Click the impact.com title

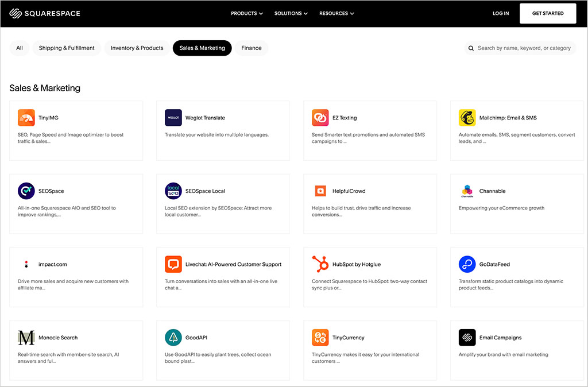(x=53, y=264)
